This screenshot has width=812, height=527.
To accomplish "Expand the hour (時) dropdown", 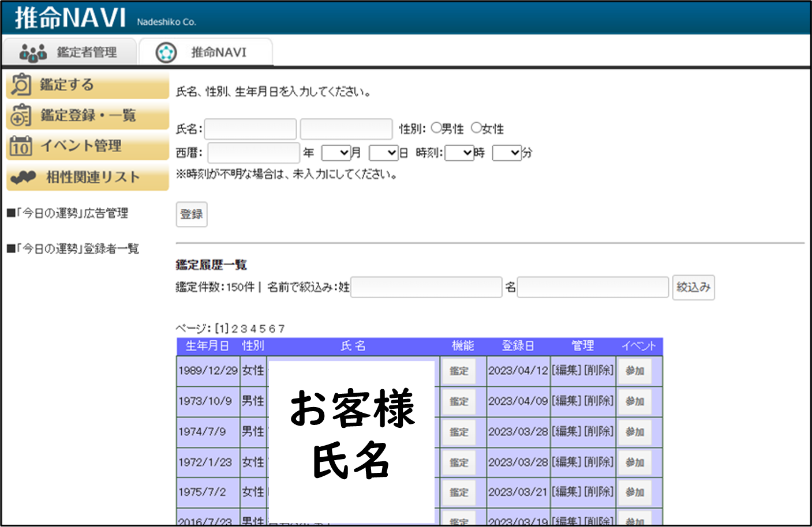I will click(x=459, y=153).
